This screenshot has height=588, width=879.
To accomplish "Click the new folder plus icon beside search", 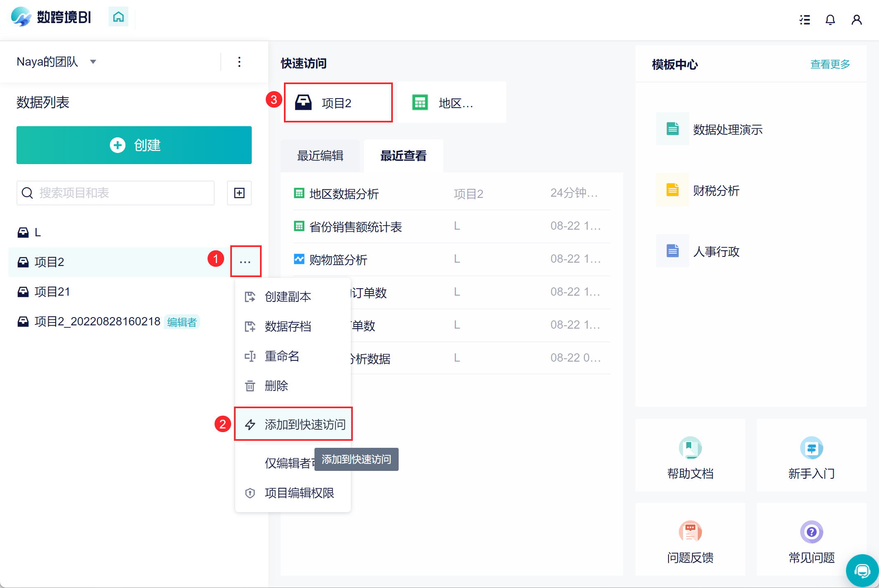I will [x=239, y=193].
